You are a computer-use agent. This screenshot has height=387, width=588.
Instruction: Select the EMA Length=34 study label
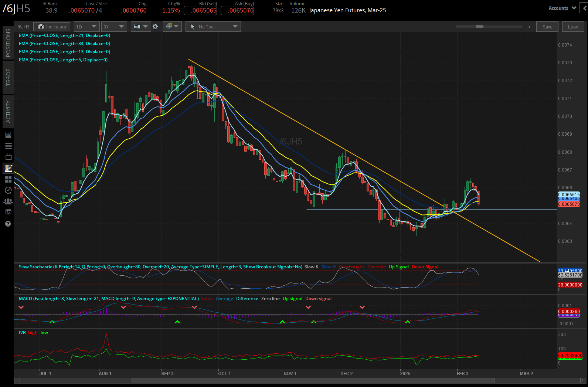(65, 44)
